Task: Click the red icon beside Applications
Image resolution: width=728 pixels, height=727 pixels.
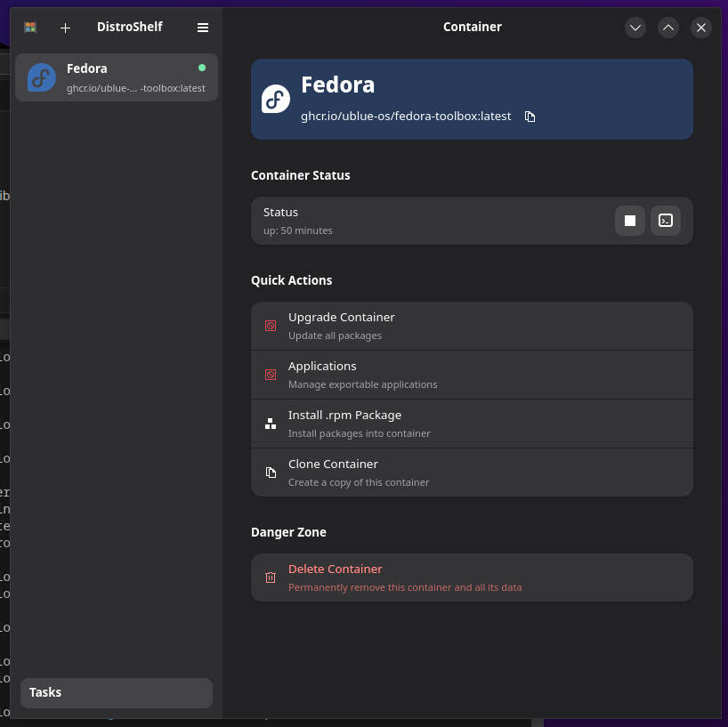Action: click(271, 375)
